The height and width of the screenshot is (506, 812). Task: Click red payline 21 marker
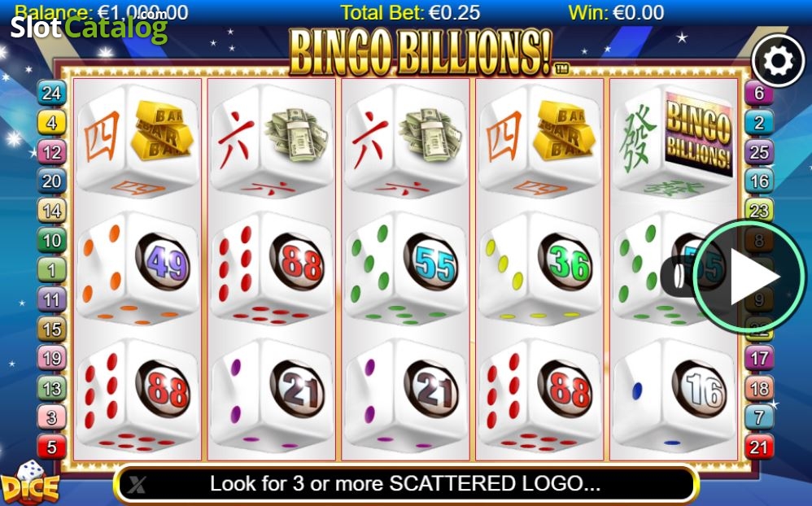[x=759, y=447]
